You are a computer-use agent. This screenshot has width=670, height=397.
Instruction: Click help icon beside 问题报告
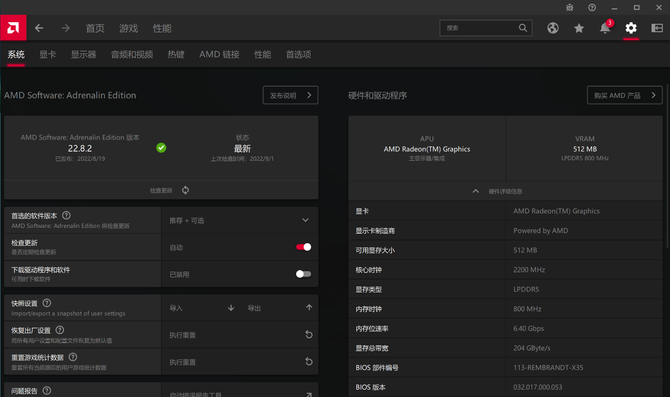pyautogui.click(x=47, y=391)
